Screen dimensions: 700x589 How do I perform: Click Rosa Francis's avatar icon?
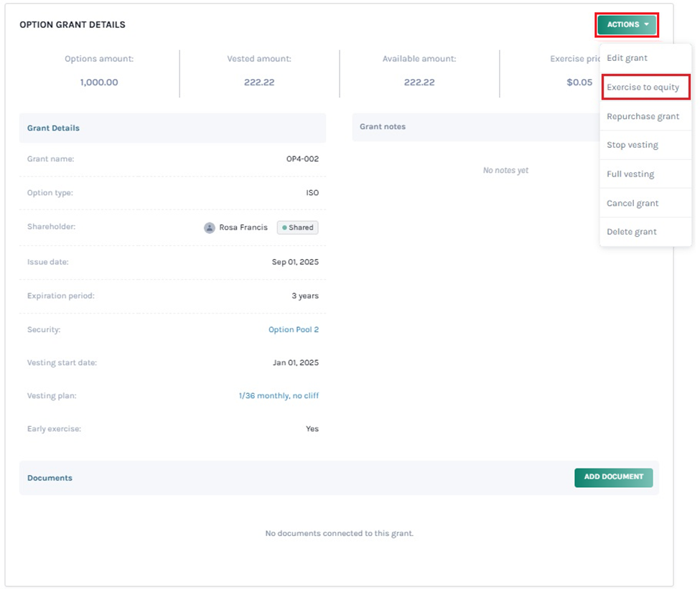[x=210, y=227]
